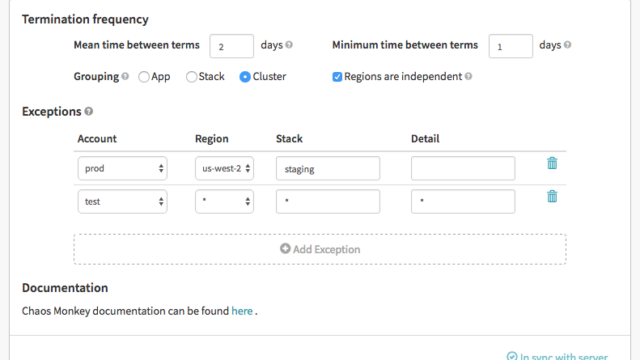Focus the Mean time between terms field
640x360 pixels.
point(231,46)
